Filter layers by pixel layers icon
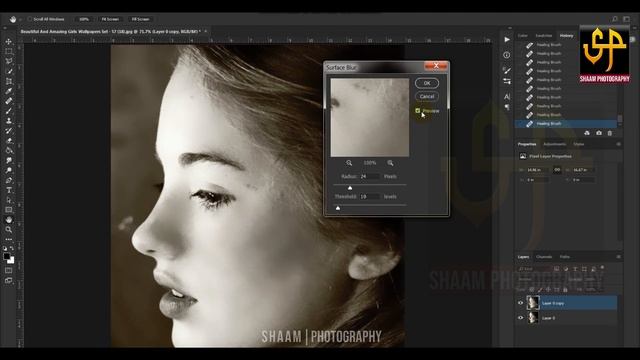This screenshot has width=640, height=360. [x=556, y=269]
